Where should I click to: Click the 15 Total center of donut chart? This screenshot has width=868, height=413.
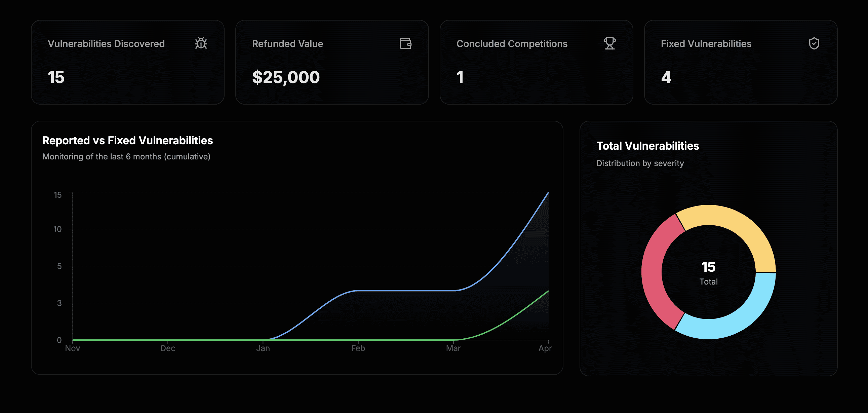click(708, 272)
